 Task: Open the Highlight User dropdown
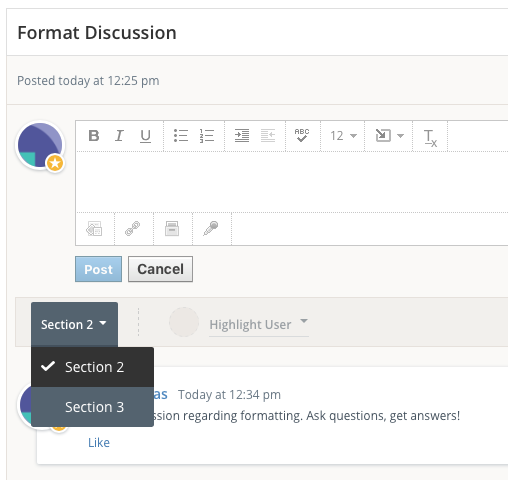tap(259, 324)
